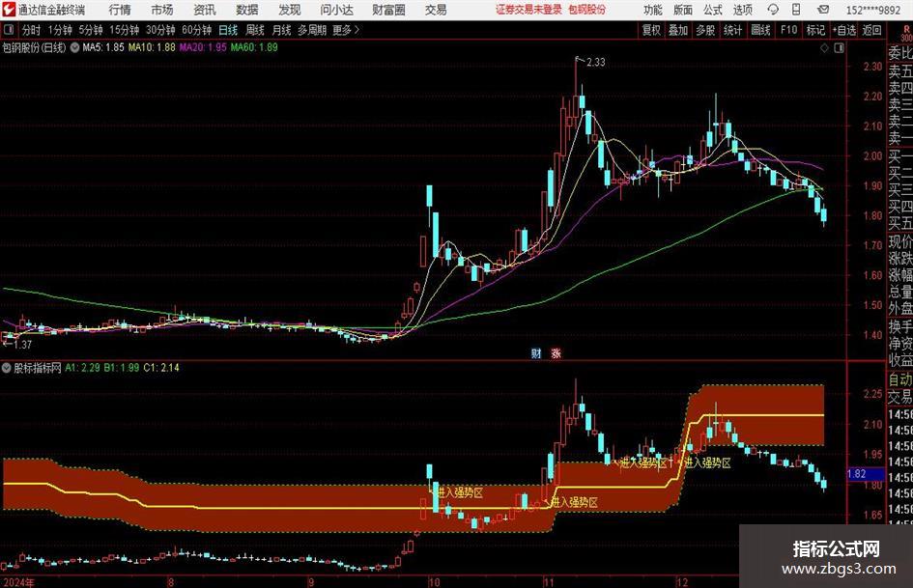Toggle the right side panel icon

[839, 48]
